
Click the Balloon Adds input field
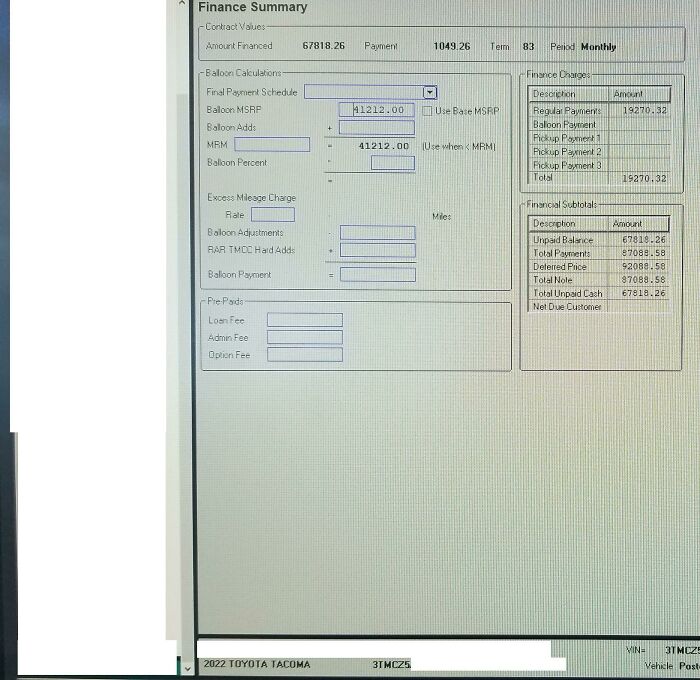(x=377, y=128)
